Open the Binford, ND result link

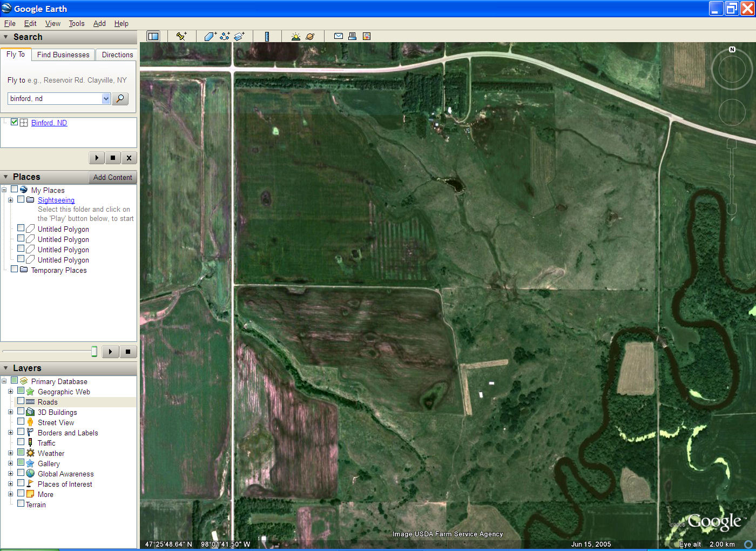pos(49,123)
